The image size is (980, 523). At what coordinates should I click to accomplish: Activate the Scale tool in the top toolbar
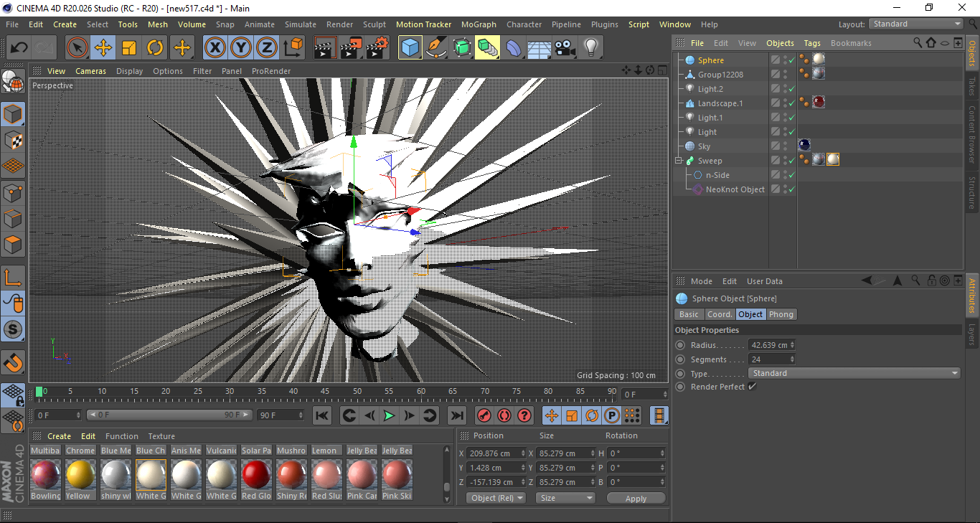[x=129, y=48]
